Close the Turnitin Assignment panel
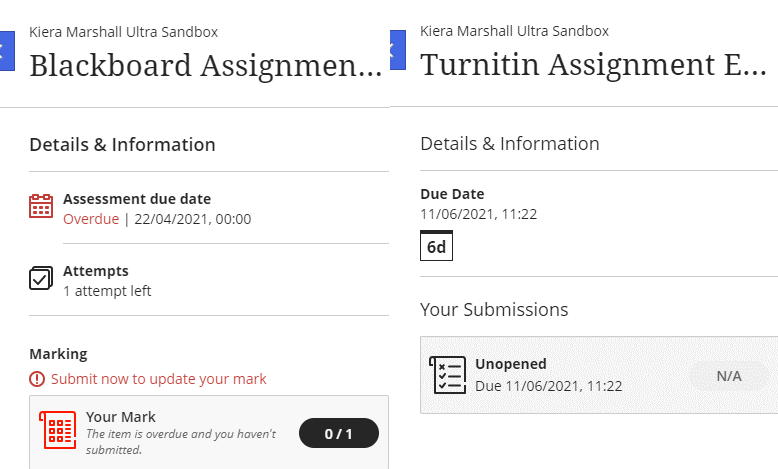778x469 pixels. point(398,50)
